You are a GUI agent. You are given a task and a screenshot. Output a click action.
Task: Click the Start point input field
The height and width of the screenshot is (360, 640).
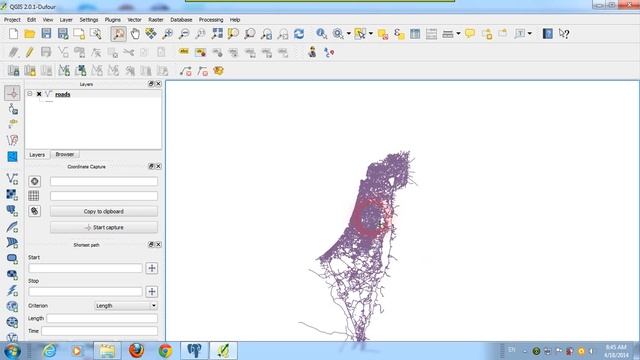pyautogui.click(x=85, y=268)
